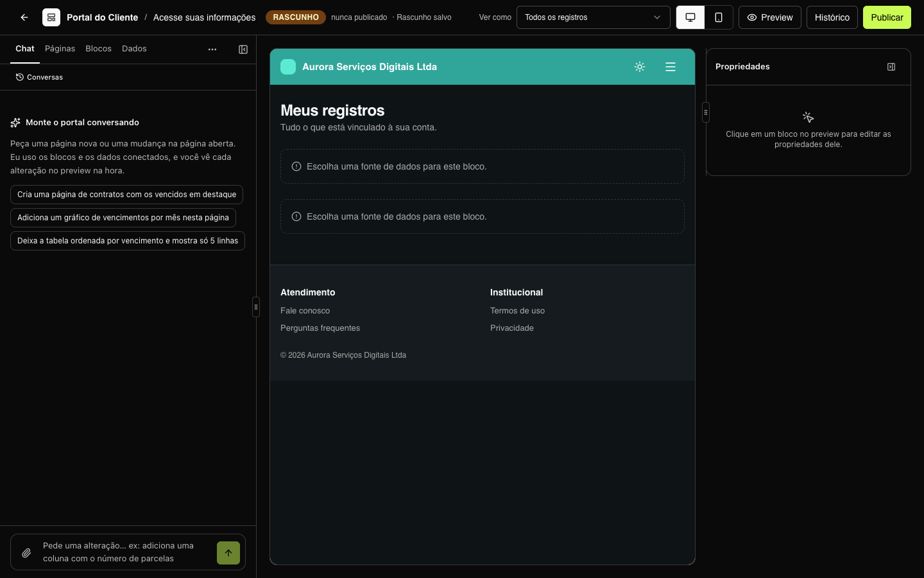This screenshot has height=578, width=924.
Task: Click the sun theme icon in preview header
Action: pos(640,67)
